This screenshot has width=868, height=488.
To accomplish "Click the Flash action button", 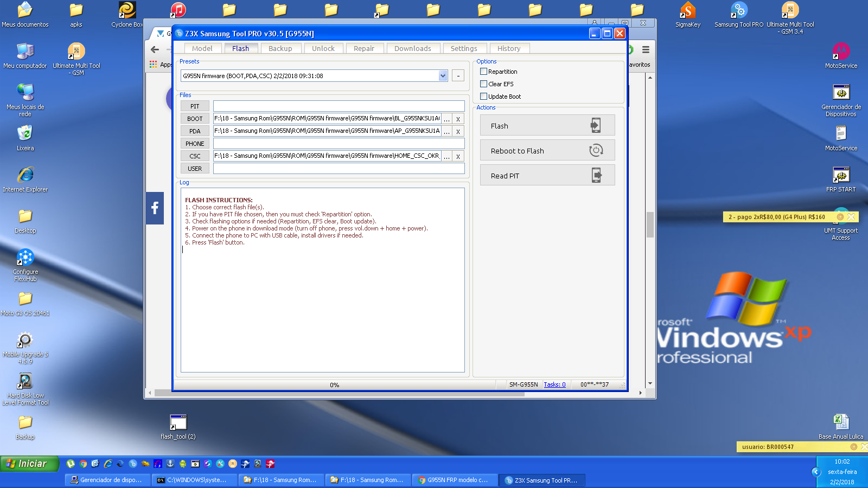I will (547, 125).
